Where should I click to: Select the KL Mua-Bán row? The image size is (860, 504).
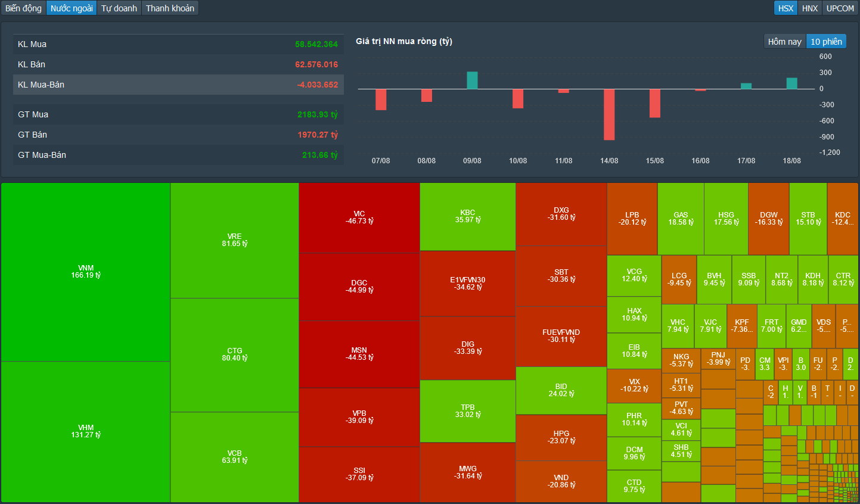[x=178, y=85]
